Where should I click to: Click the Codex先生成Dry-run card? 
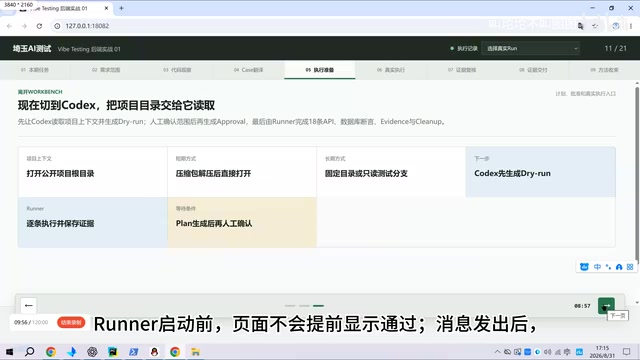coord(540,172)
